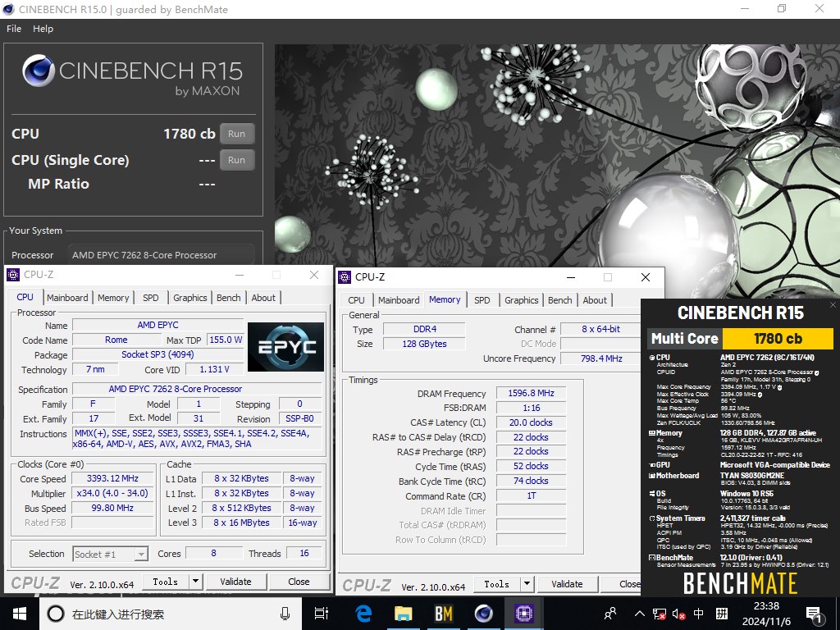The width and height of the screenshot is (840, 630).
Task: Click Tools button in left CPU-Z
Action: pyautogui.click(x=166, y=582)
